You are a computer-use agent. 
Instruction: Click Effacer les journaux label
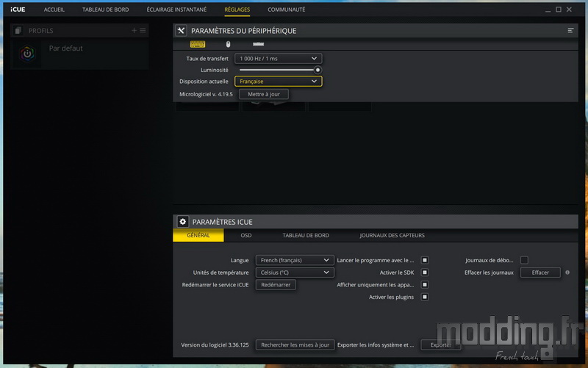click(x=489, y=273)
